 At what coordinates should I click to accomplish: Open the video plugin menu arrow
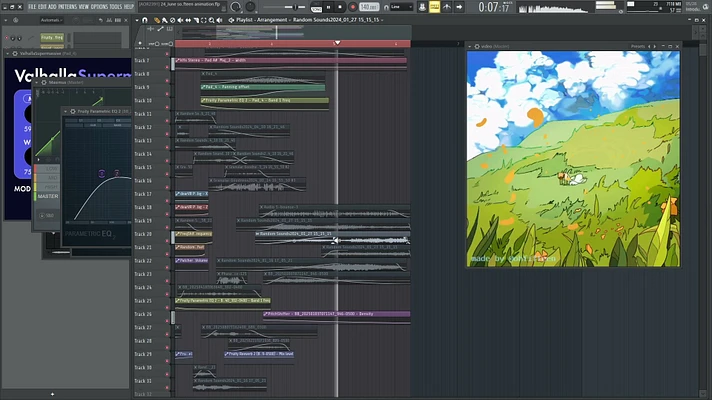coord(470,46)
